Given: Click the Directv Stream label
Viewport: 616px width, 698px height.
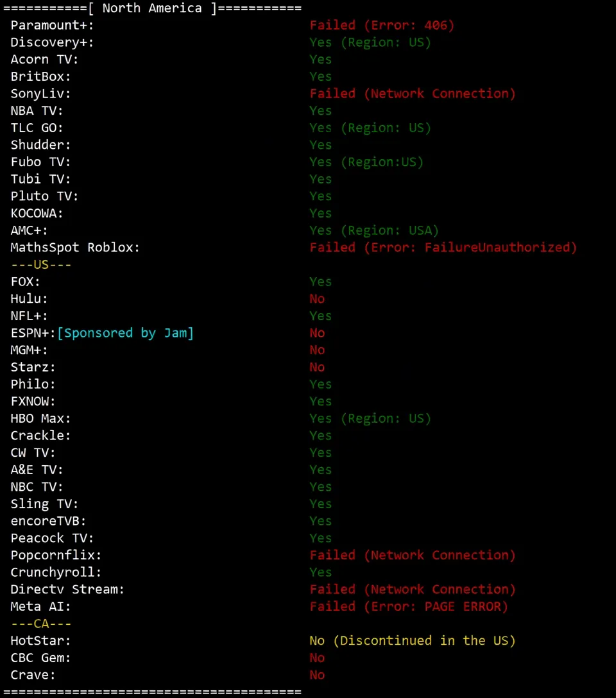Looking at the screenshot, I should (x=67, y=590).
